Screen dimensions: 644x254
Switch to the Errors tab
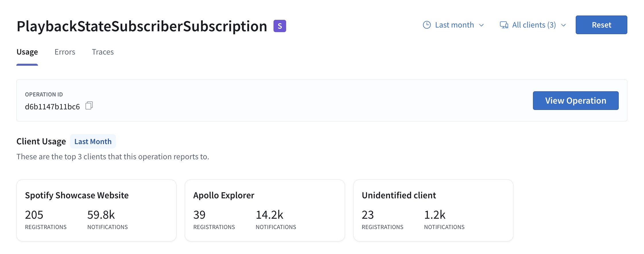(65, 52)
